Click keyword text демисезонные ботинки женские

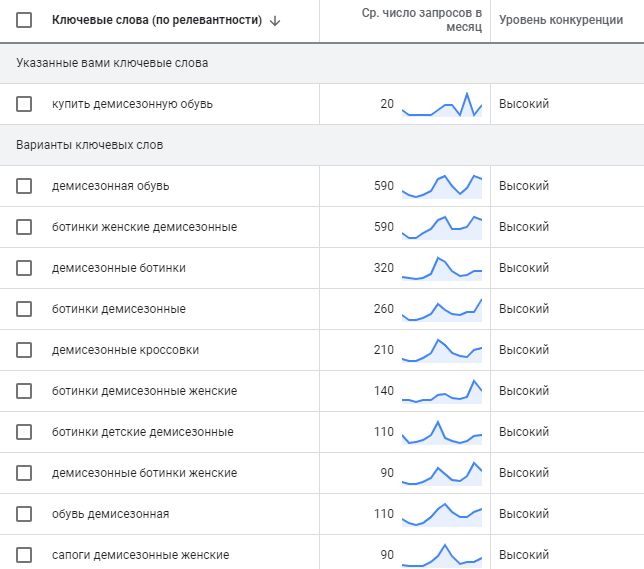click(x=144, y=473)
